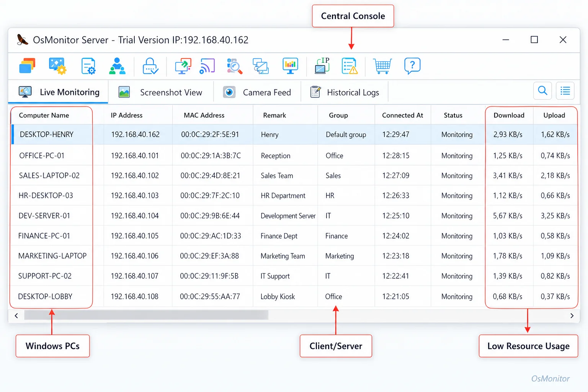Open the warning list alerts icon

click(x=350, y=66)
